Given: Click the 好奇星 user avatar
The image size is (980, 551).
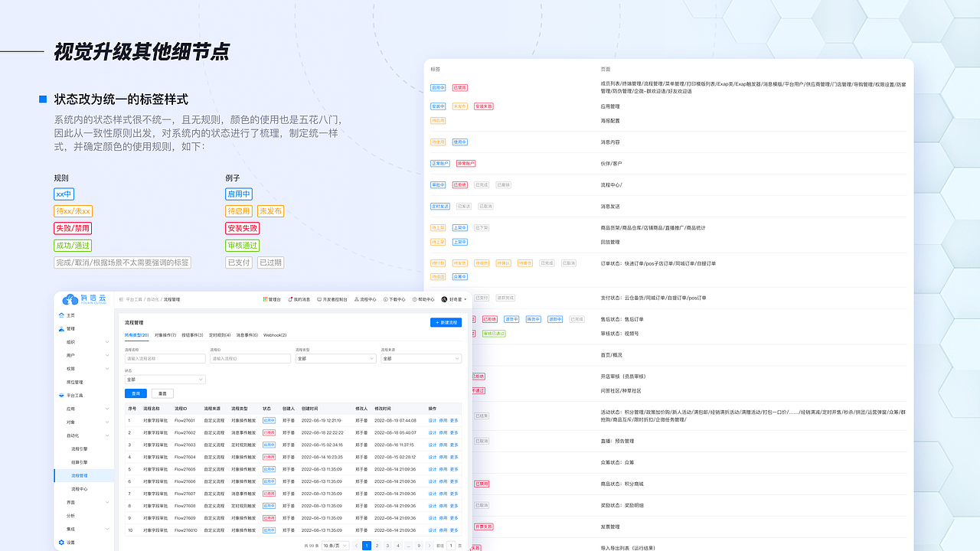Looking at the screenshot, I should coord(444,299).
